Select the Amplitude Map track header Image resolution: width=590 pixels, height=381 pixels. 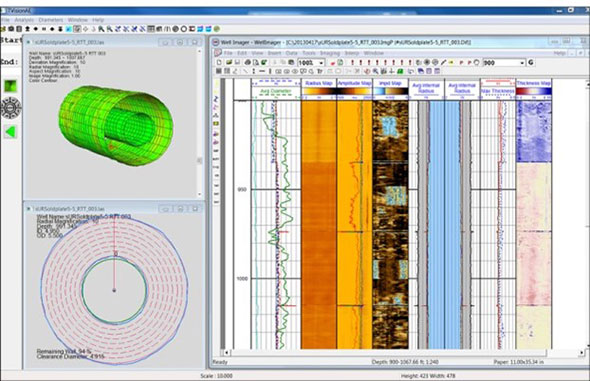pyautogui.click(x=354, y=83)
